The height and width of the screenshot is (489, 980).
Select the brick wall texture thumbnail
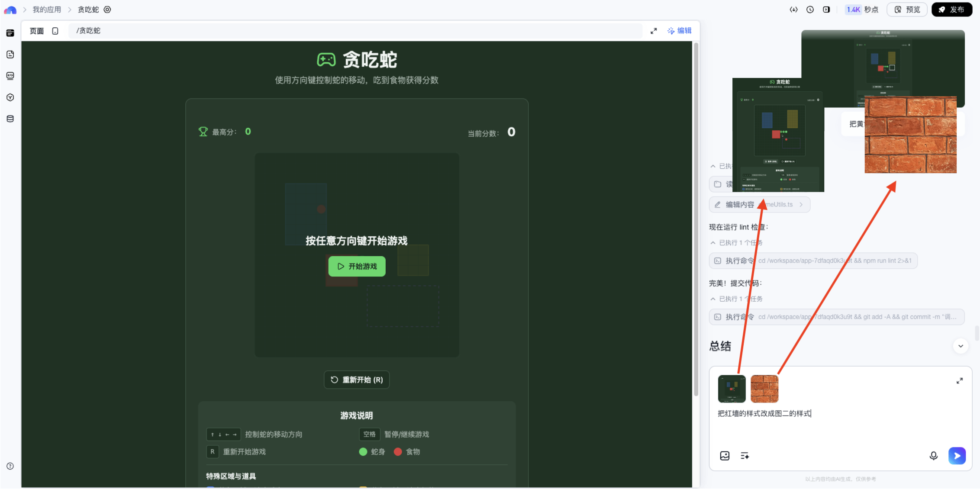pyautogui.click(x=764, y=389)
